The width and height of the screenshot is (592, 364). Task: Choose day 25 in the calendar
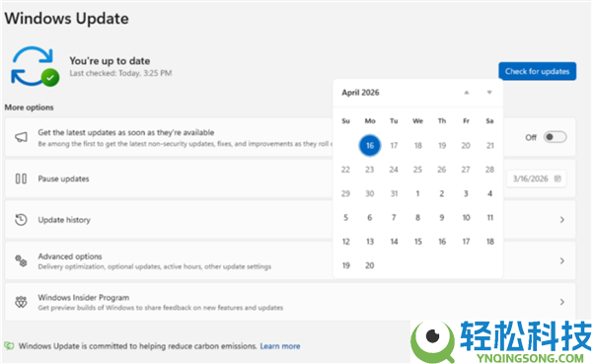pos(417,170)
